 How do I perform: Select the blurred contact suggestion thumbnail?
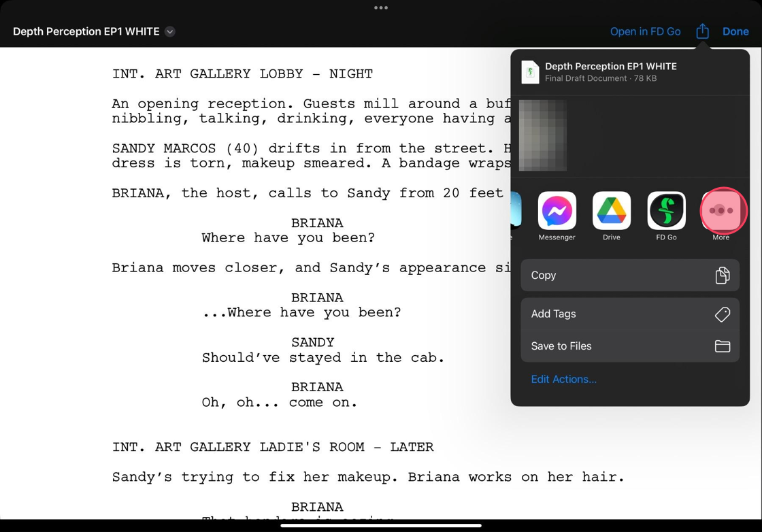pyautogui.click(x=543, y=135)
